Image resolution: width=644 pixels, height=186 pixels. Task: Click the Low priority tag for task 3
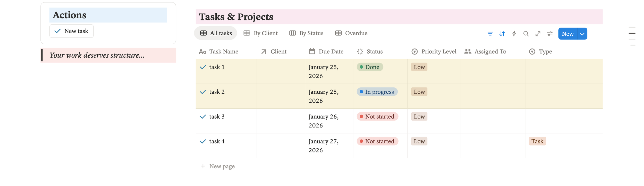[x=419, y=117]
